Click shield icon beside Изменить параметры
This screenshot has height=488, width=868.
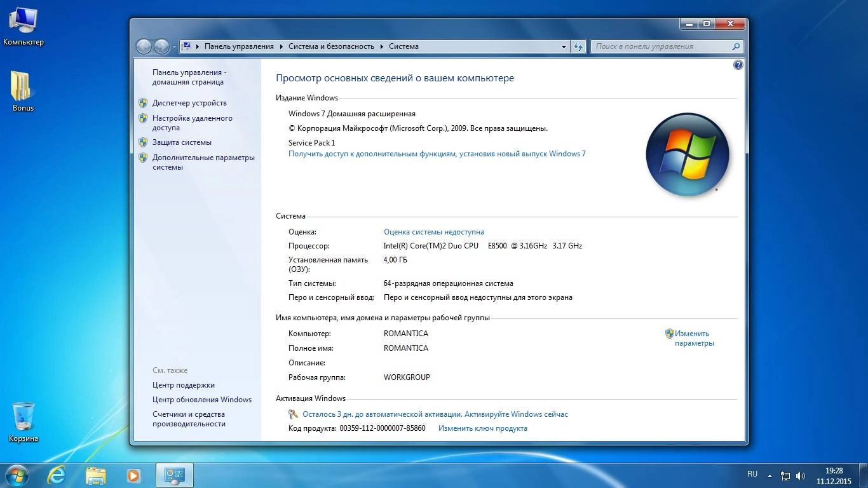pyautogui.click(x=669, y=334)
